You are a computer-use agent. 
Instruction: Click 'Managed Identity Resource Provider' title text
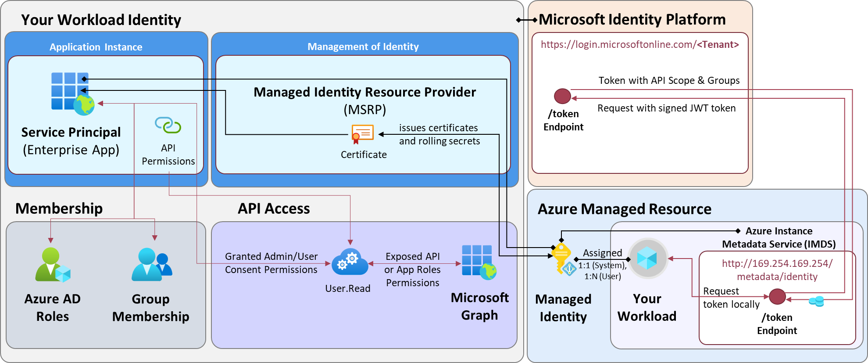pos(364,92)
